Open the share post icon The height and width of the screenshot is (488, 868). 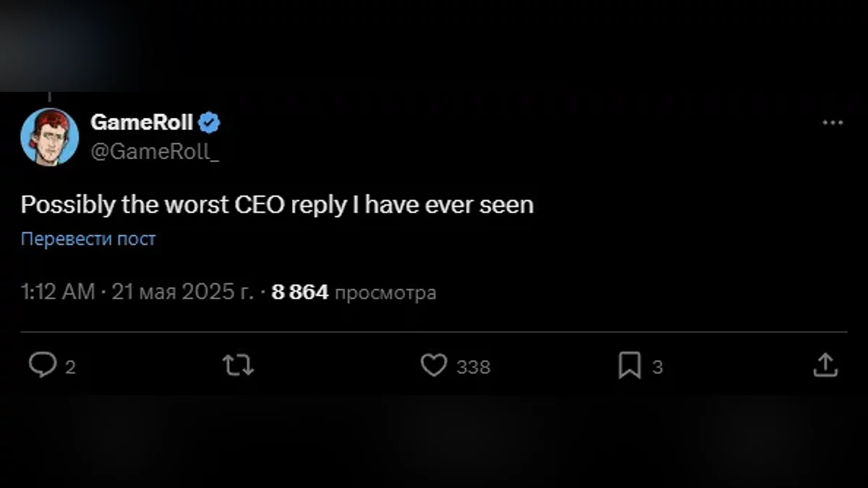point(825,366)
